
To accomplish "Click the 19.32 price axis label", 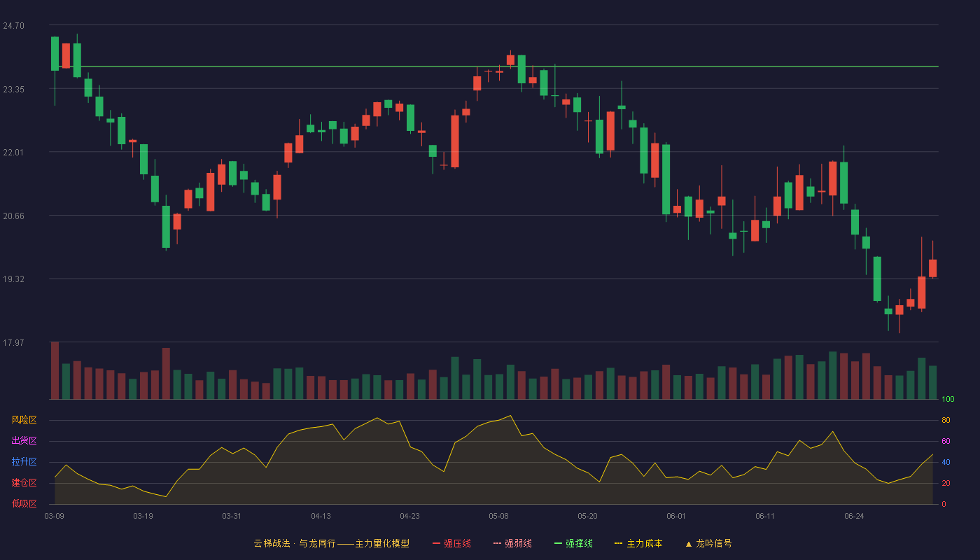I will pyautogui.click(x=13, y=279).
